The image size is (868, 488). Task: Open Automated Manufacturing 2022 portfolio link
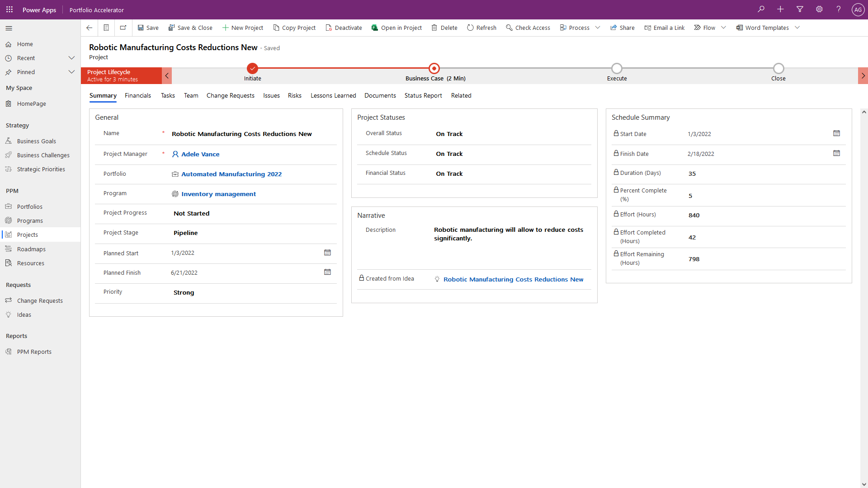click(231, 174)
